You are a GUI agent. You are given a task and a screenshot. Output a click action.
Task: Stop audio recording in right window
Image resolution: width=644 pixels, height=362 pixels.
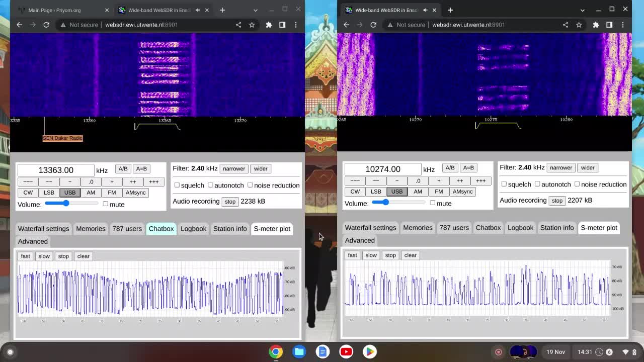click(x=557, y=201)
